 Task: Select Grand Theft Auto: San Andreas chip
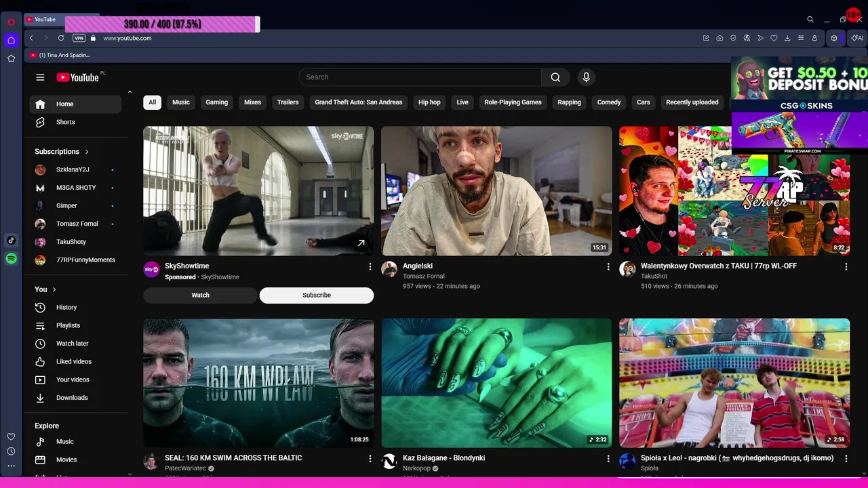[359, 102]
